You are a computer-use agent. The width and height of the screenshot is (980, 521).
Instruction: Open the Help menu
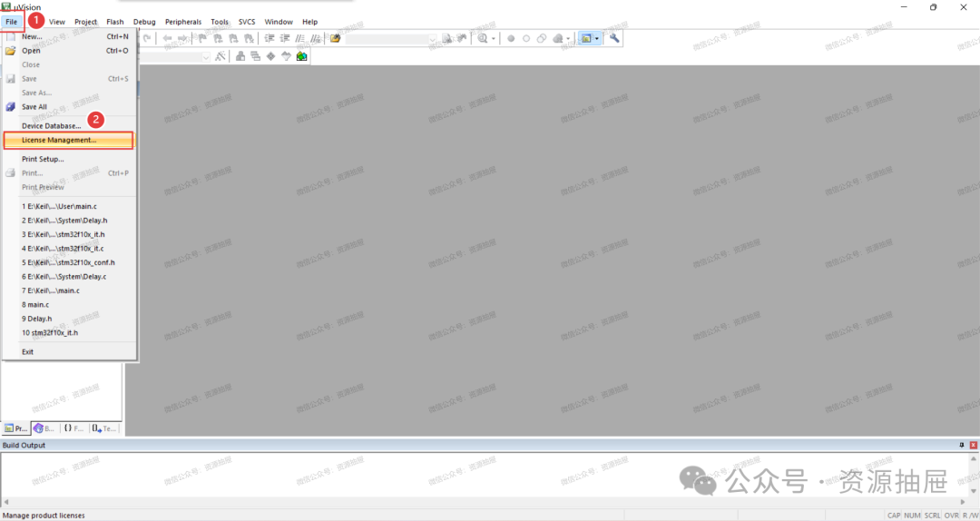click(310, 22)
